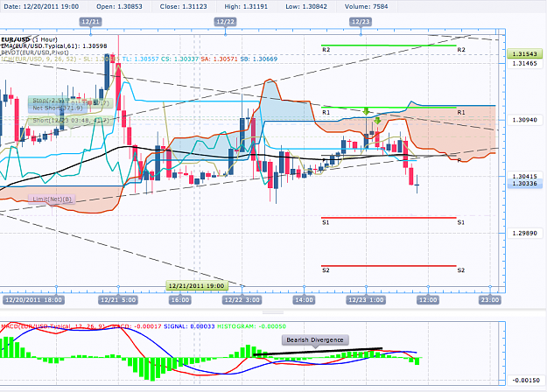Screen dimensions: 547x392
Task: Click the Open: 1.30853 header field
Action: point(119,7)
